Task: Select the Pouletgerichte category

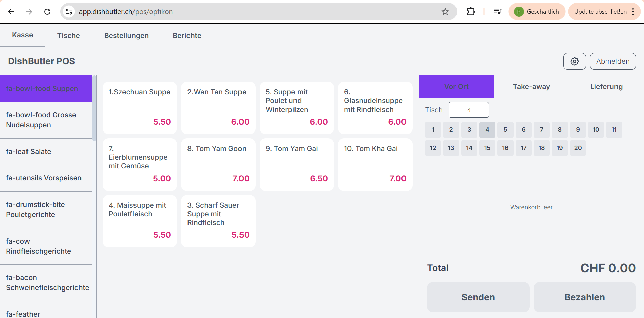Action: click(x=46, y=210)
